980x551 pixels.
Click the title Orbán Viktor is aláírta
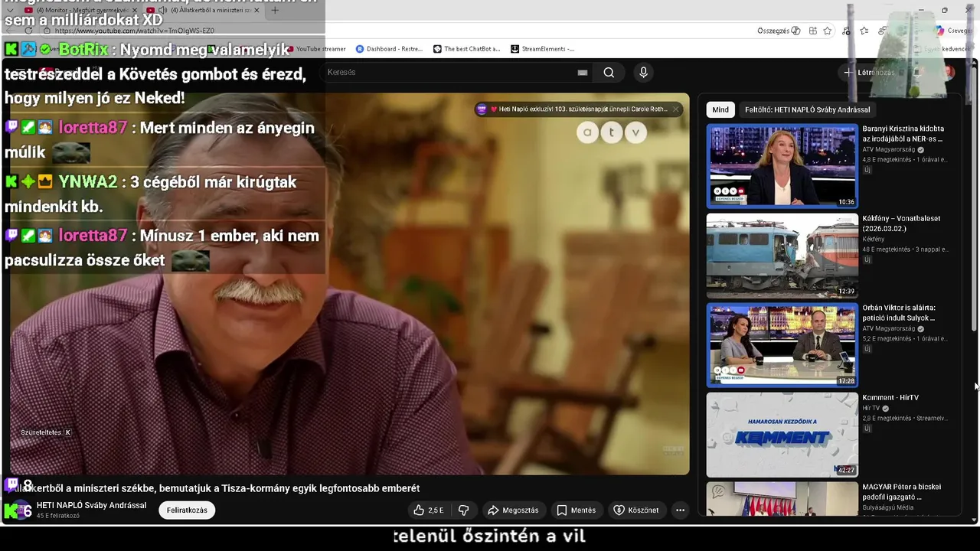click(x=899, y=313)
